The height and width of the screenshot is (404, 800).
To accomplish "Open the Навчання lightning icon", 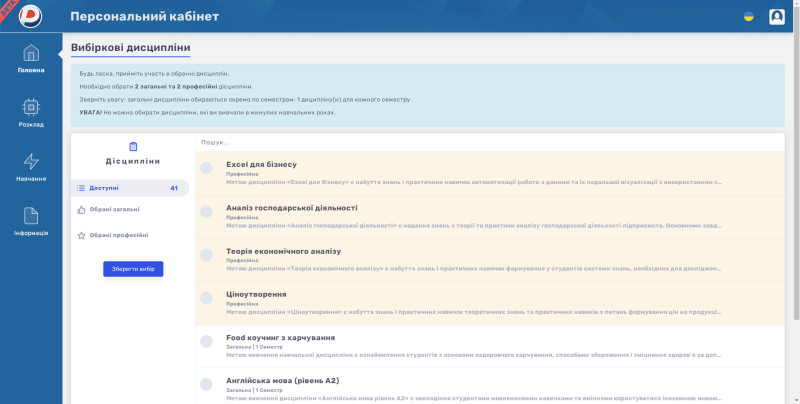I will [31, 162].
